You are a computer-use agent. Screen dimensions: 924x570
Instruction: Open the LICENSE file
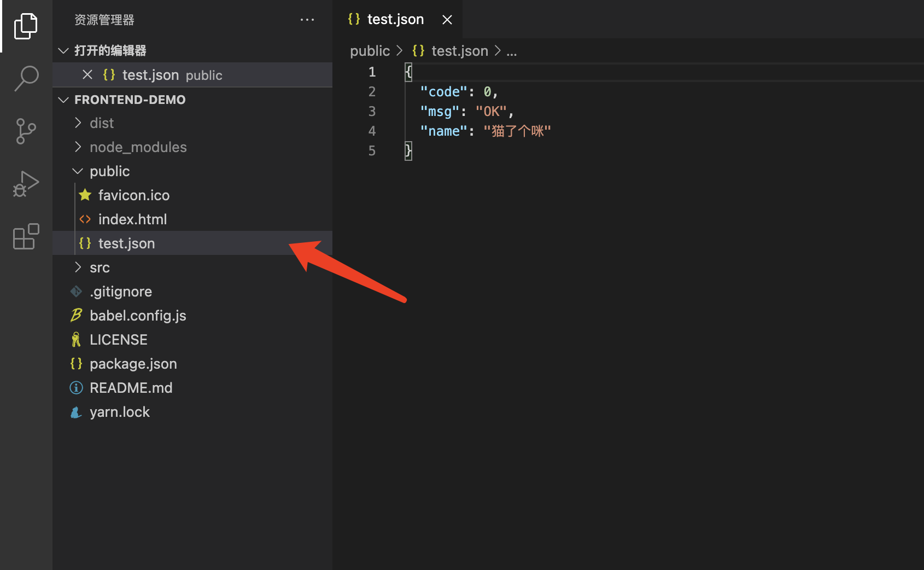tap(192, 340)
